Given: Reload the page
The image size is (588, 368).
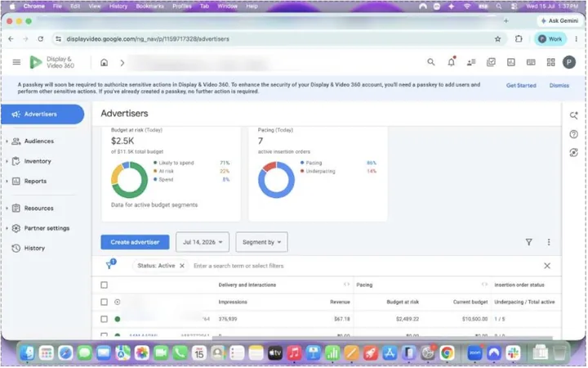Looking at the screenshot, I should tap(41, 38).
